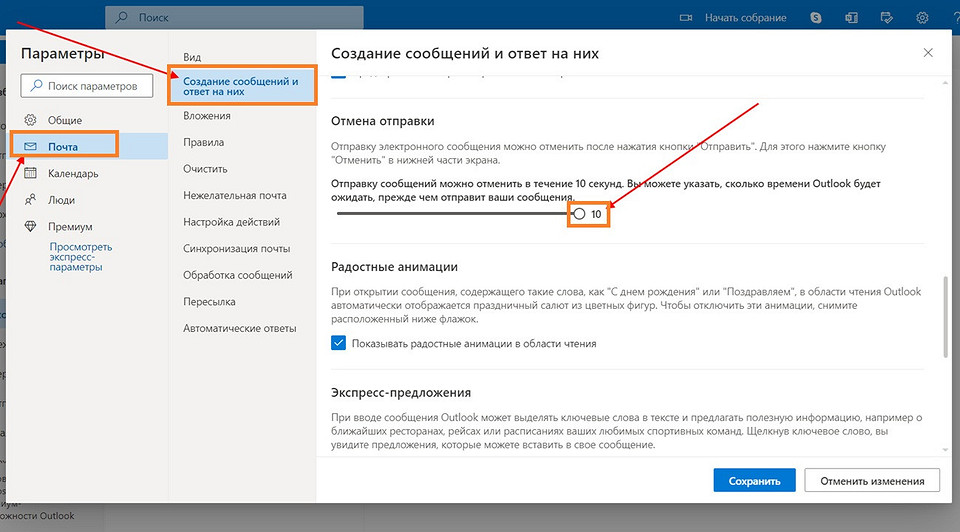The height and width of the screenshot is (532, 960).
Task: Open the Календарь category
Action: pyautogui.click(x=89, y=173)
